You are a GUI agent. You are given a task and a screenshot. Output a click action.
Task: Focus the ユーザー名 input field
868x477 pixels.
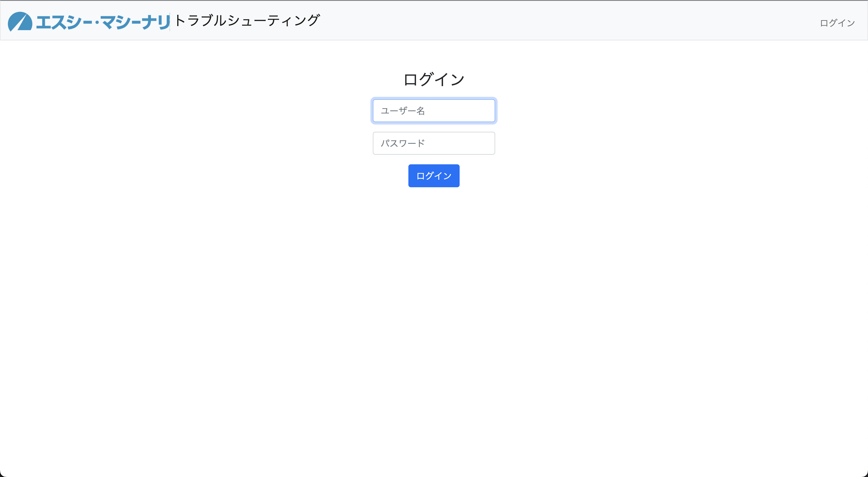tap(434, 111)
